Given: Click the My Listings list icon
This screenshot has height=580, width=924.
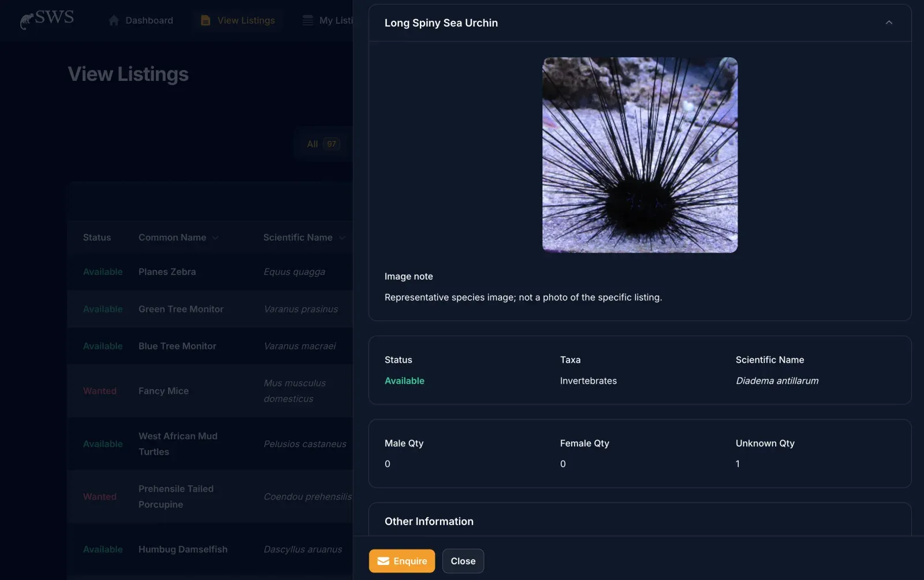Looking at the screenshot, I should pyautogui.click(x=308, y=21).
